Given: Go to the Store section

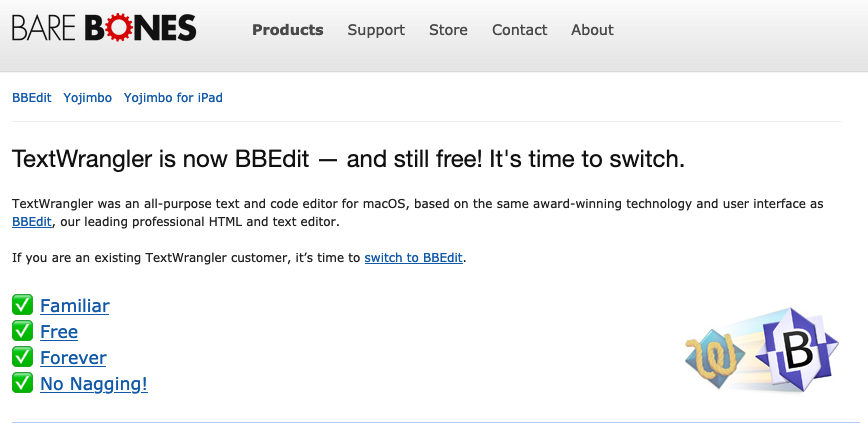Looking at the screenshot, I should point(448,30).
